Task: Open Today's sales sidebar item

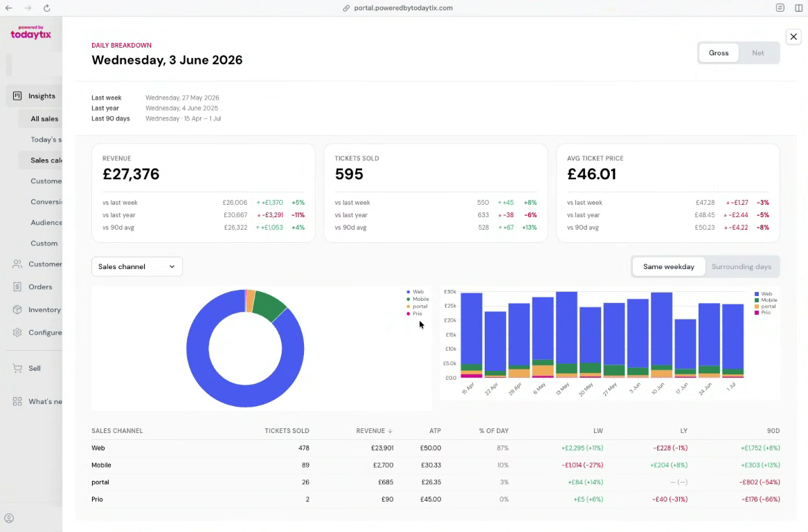Action: [40, 140]
